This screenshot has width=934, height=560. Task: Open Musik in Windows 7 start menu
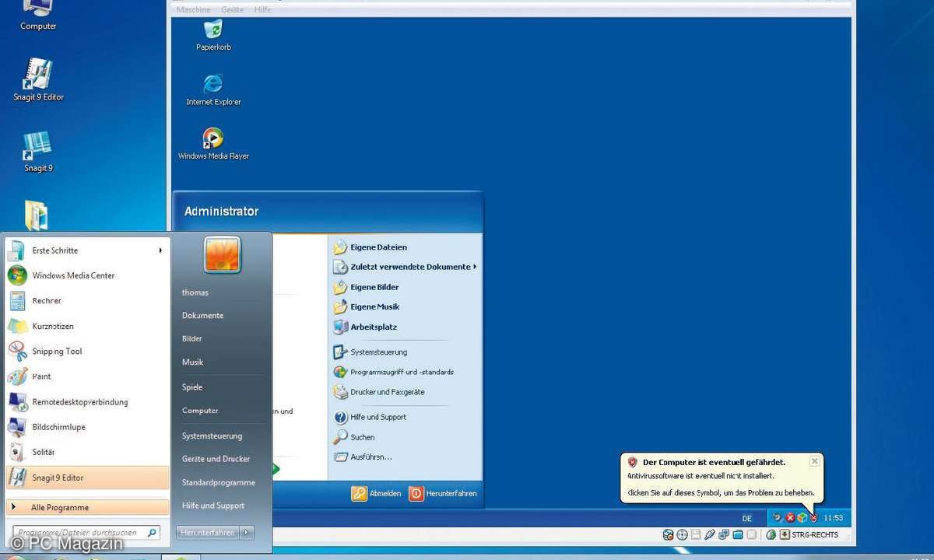[x=192, y=362]
